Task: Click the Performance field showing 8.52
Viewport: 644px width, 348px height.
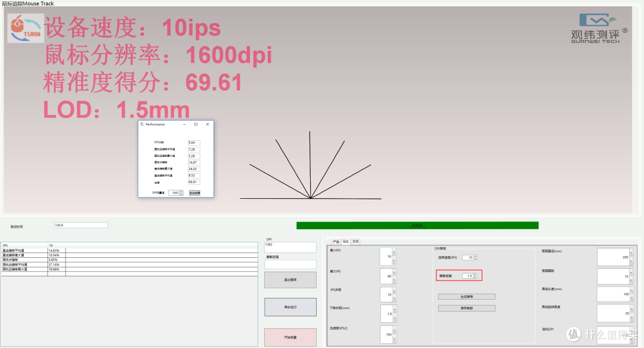Action: point(194,175)
